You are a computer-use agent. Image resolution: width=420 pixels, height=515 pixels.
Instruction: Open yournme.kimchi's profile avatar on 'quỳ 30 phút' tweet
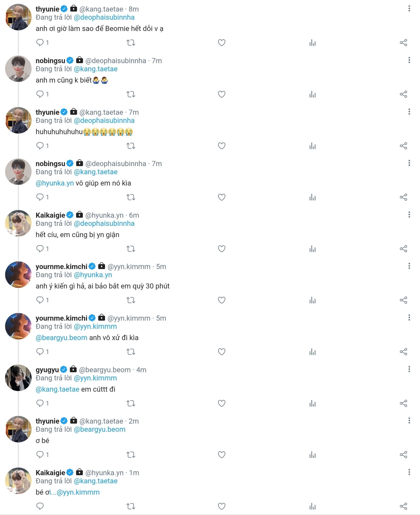[18, 275]
